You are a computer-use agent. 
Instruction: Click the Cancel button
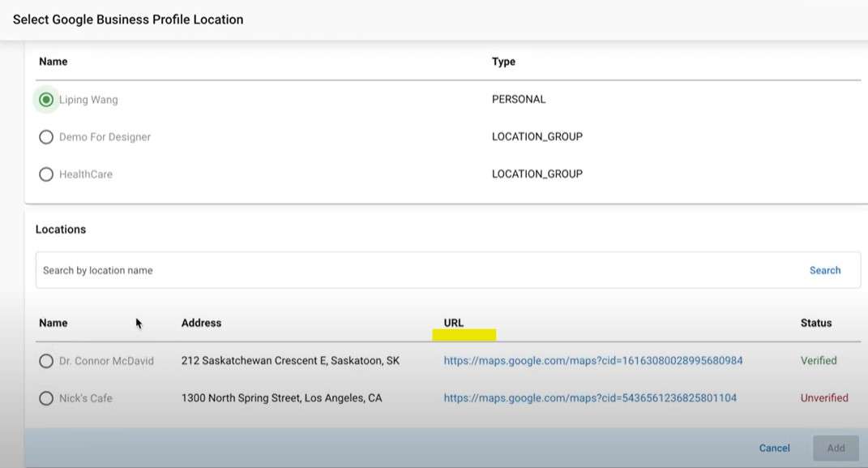774,448
